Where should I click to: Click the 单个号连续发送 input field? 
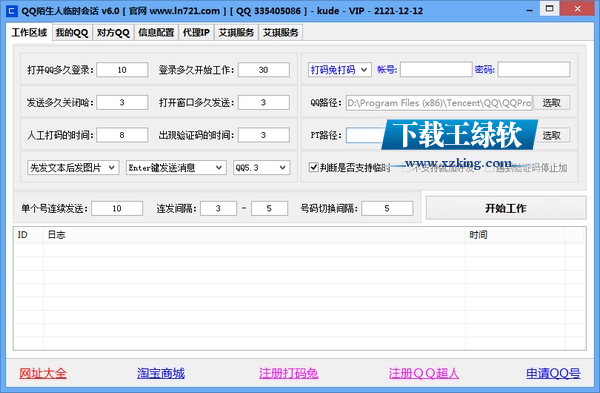(x=117, y=209)
